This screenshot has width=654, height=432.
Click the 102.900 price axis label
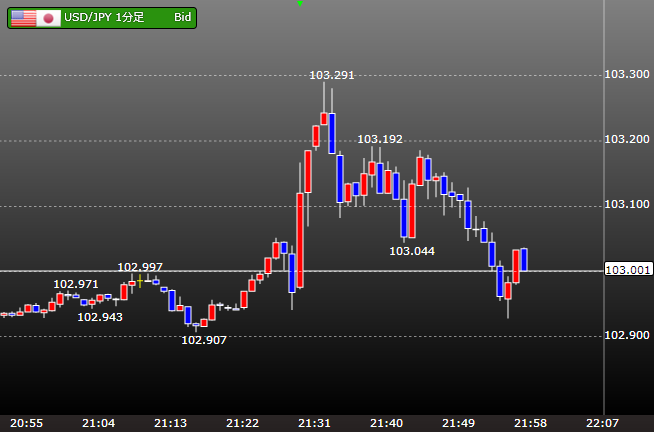[628, 335]
